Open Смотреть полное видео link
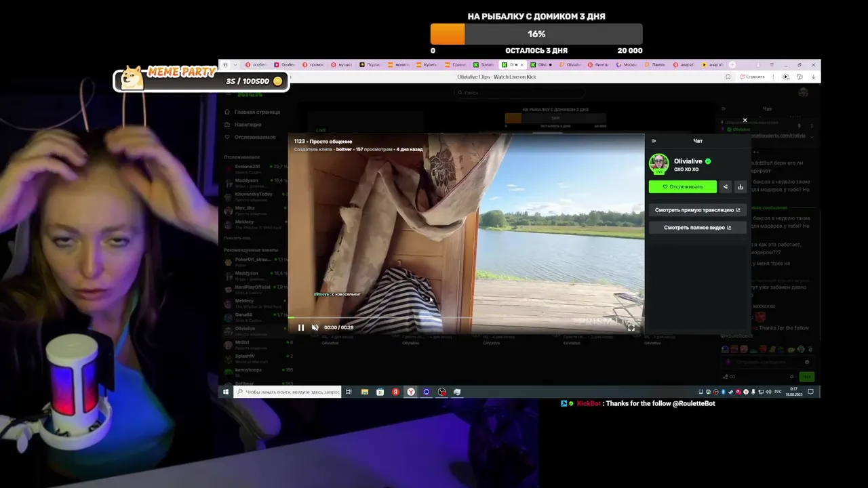The image size is (868, 488). 698,228
